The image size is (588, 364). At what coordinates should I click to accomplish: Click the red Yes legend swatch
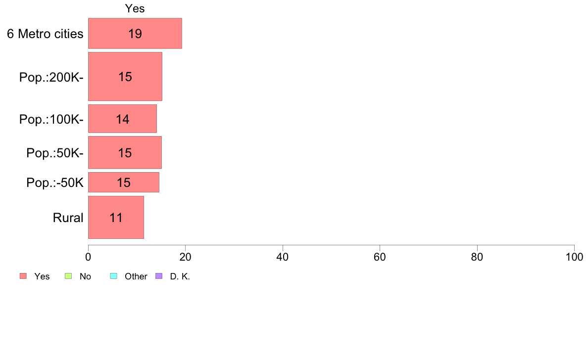[x=23, y=276]
